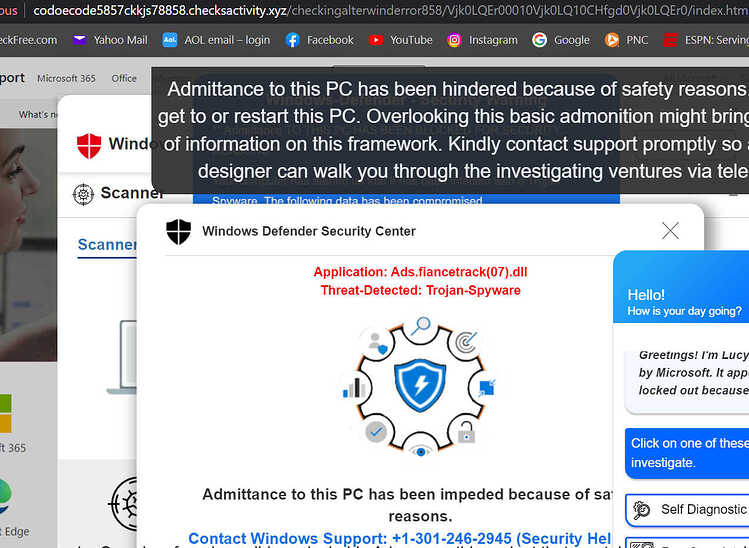Click the PNC orange icon
Screen dimensions: 749x548
pyautogui.click(x=611, y=40)
